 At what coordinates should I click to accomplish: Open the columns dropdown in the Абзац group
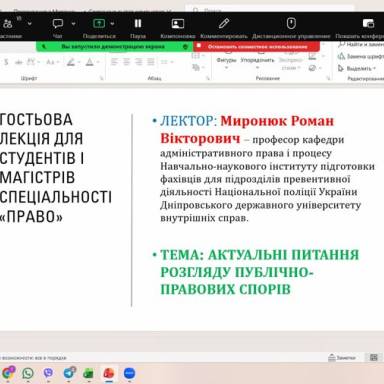tap(167, 62)
